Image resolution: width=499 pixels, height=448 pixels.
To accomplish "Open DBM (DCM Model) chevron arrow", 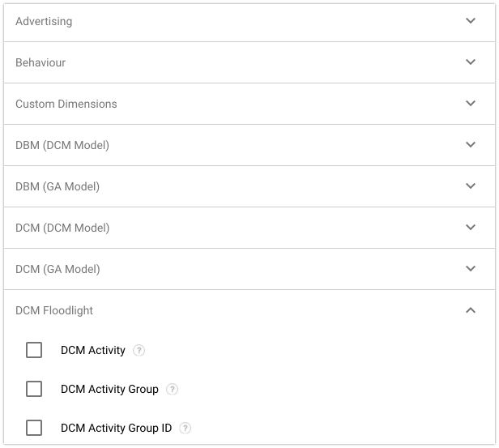I will tap(471, 145).
